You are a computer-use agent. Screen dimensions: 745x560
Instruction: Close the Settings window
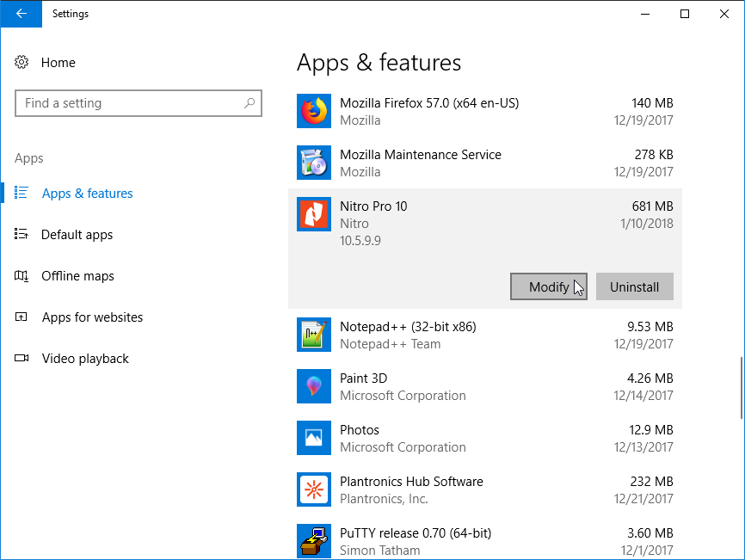[x=724, y=14]
